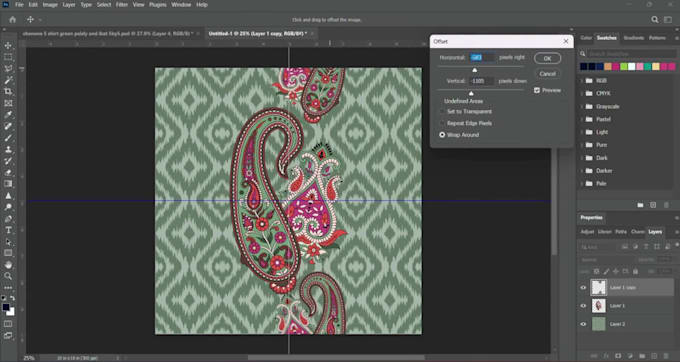680x362 pixels.
Task: Open the Image menu
Action: (50, 5)
